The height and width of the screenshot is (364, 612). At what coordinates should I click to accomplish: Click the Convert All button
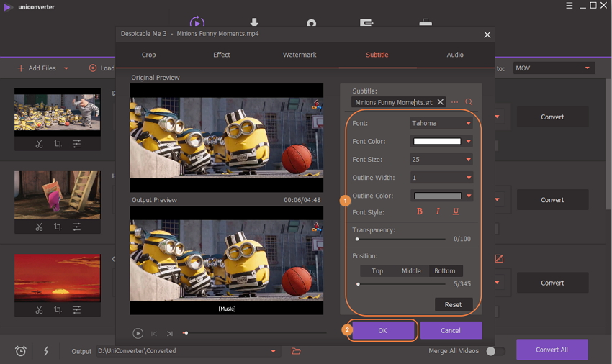(x=552, y=350)
